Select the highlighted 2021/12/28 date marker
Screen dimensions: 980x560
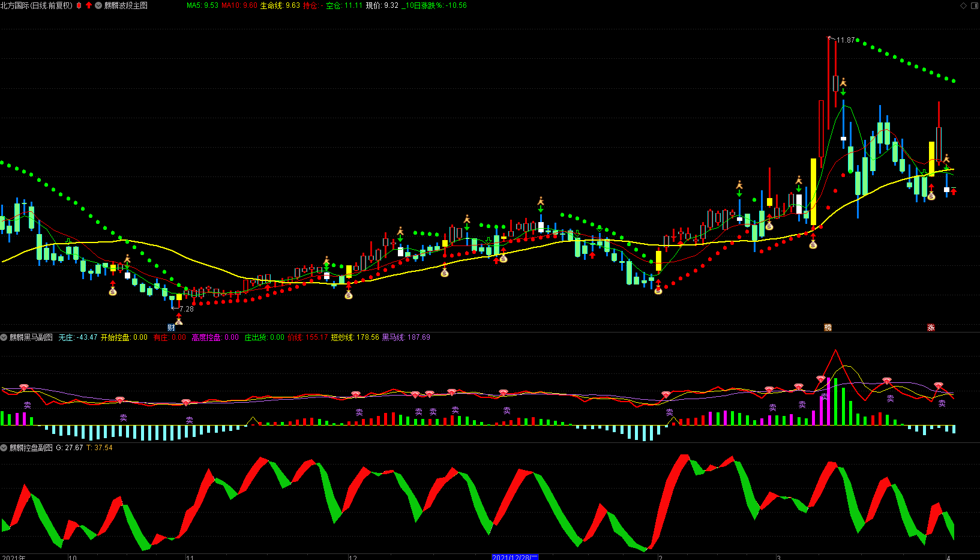515,557
